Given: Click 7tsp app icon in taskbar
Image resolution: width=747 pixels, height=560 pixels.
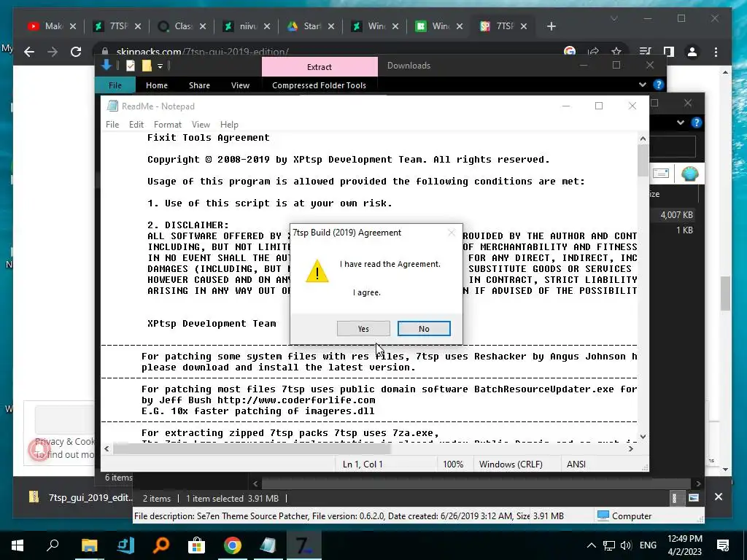Looking at the screenshot, I should click(x=303, y=545).
